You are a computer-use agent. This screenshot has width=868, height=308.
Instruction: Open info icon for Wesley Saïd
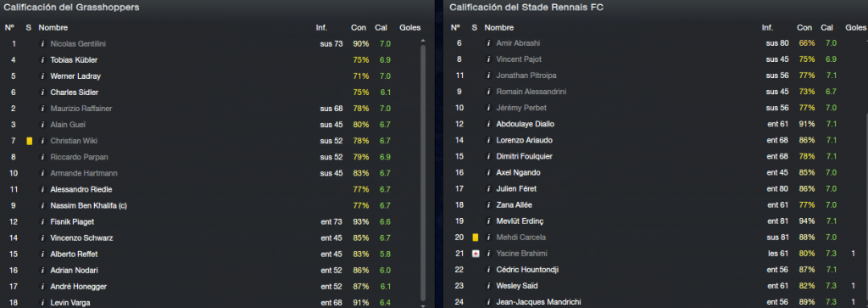pos(488,287)
